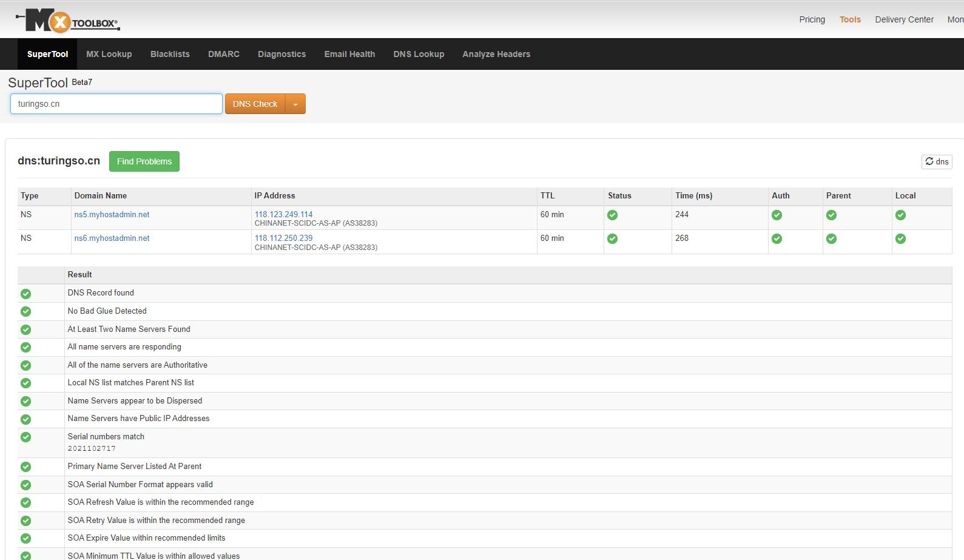
Task: Click Parent check icon in ns6 row
Action: pyautogui.click(x=831, y=239)
